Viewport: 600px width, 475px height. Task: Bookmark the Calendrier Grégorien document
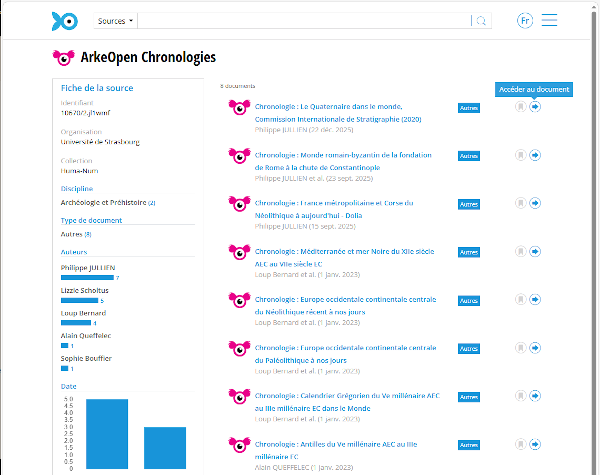click(520, 396)
